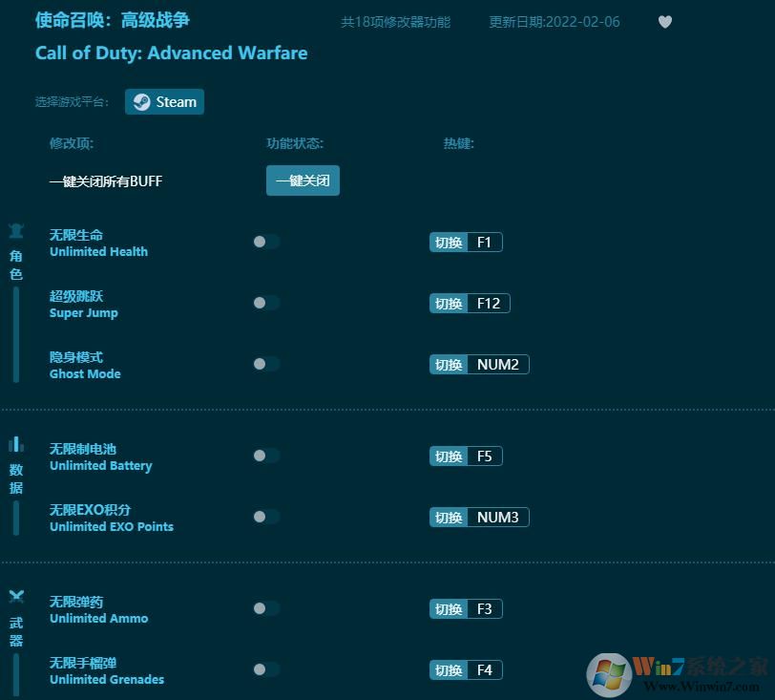Turn on Ghost Mode switch
This screenshot has width=775, height=700.
click(x=265, y=364)
